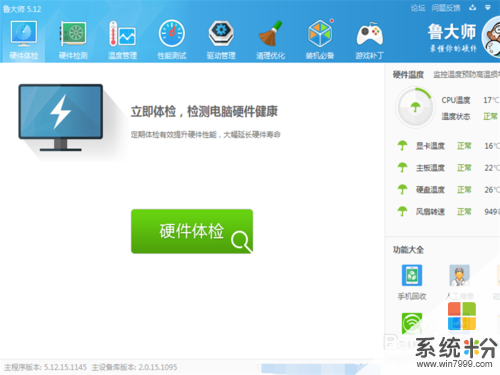Open the 人工维修 technician icon

(x=459, y=275)
